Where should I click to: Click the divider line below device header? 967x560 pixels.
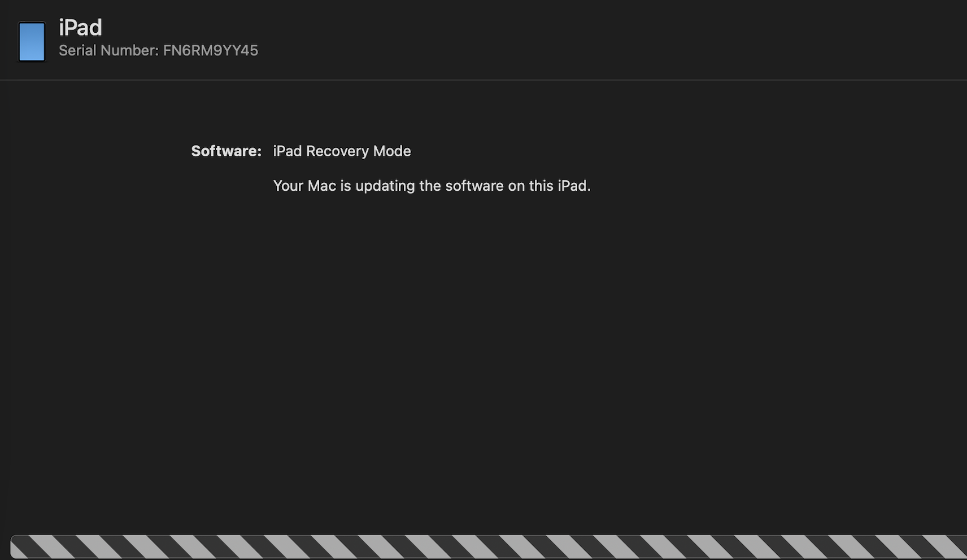(x=483, y=80)
